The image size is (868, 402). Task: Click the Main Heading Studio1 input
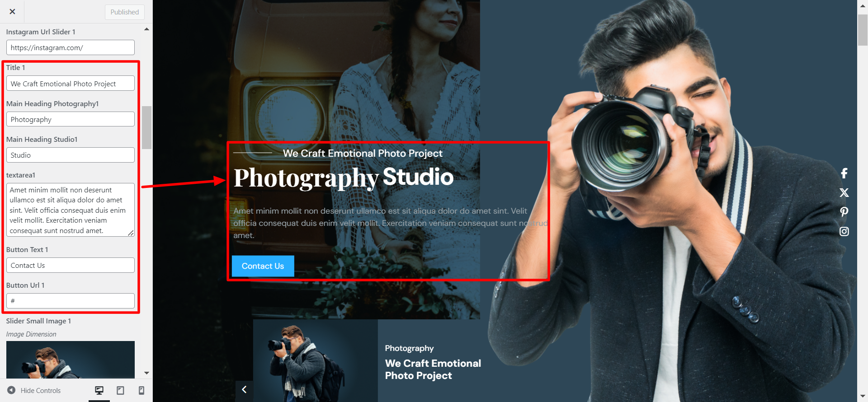click(x=71, y=155)
